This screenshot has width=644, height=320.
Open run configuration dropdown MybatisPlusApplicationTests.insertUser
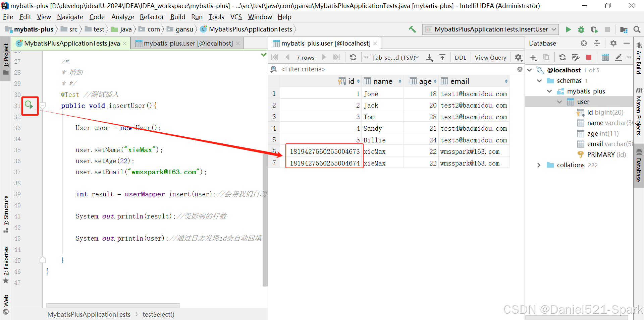[x=490, y=29]
